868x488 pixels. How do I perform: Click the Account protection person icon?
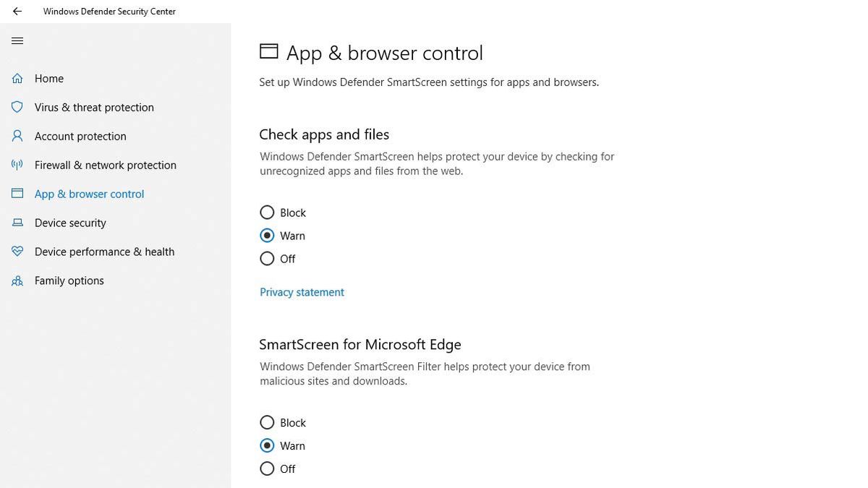(x=17, y=136)
